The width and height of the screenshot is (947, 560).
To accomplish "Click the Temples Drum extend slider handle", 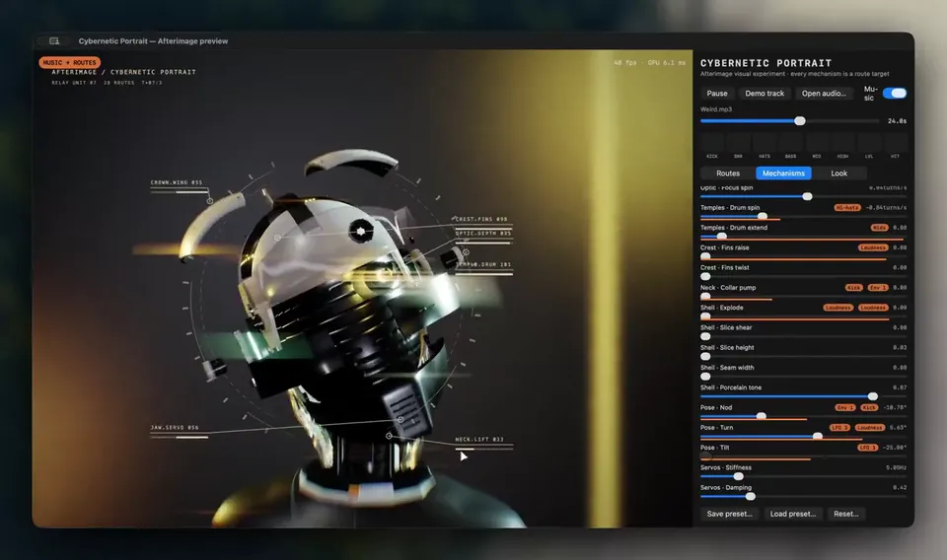I will pos(722,236).
